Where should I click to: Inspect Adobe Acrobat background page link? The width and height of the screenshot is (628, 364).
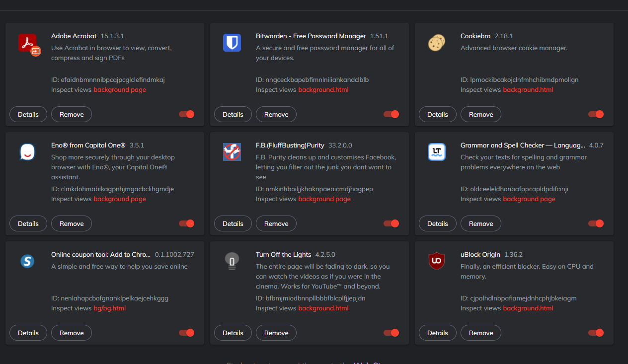click(x=120, y=90)
